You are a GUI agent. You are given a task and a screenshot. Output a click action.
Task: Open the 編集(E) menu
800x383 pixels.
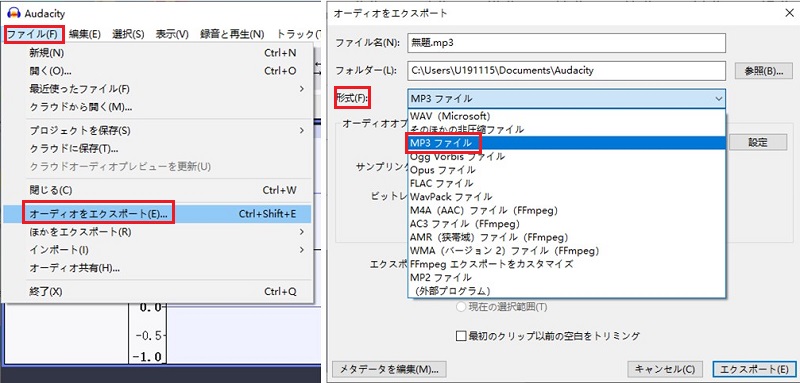(x=84, y=34)
